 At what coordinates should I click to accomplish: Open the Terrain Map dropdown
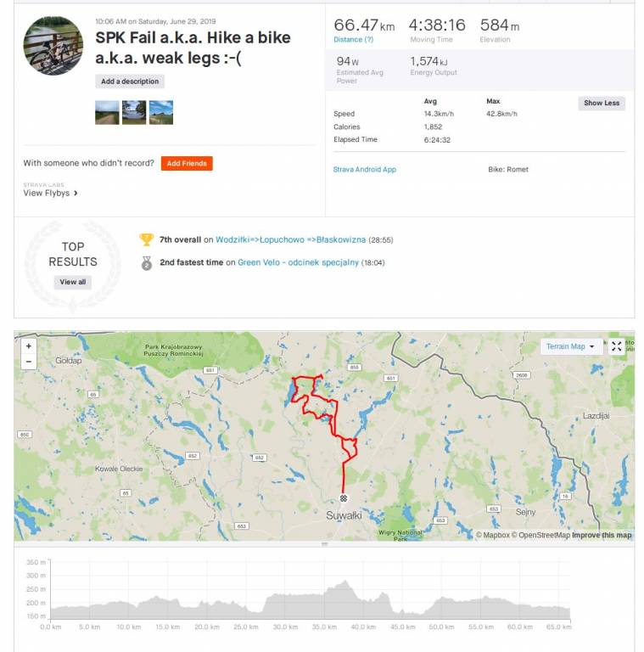pos(570,346)
